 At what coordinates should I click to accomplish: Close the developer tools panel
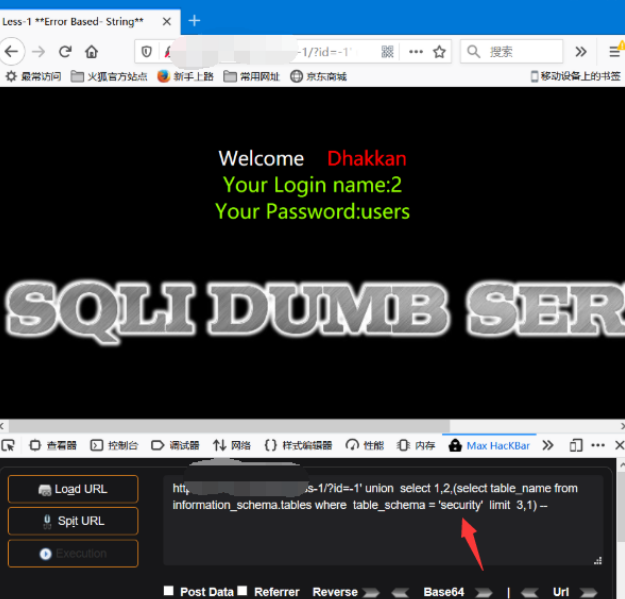[x=619, y=445]
